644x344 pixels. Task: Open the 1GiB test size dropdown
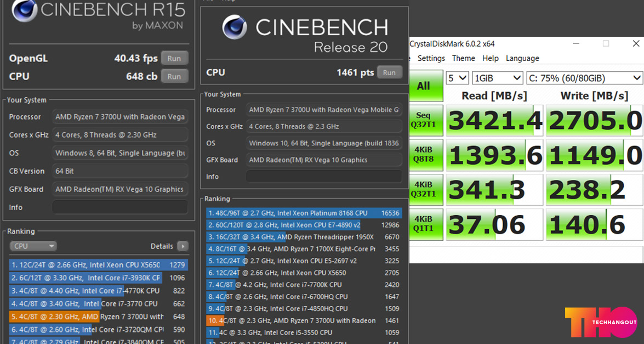(x=497, y=78)
